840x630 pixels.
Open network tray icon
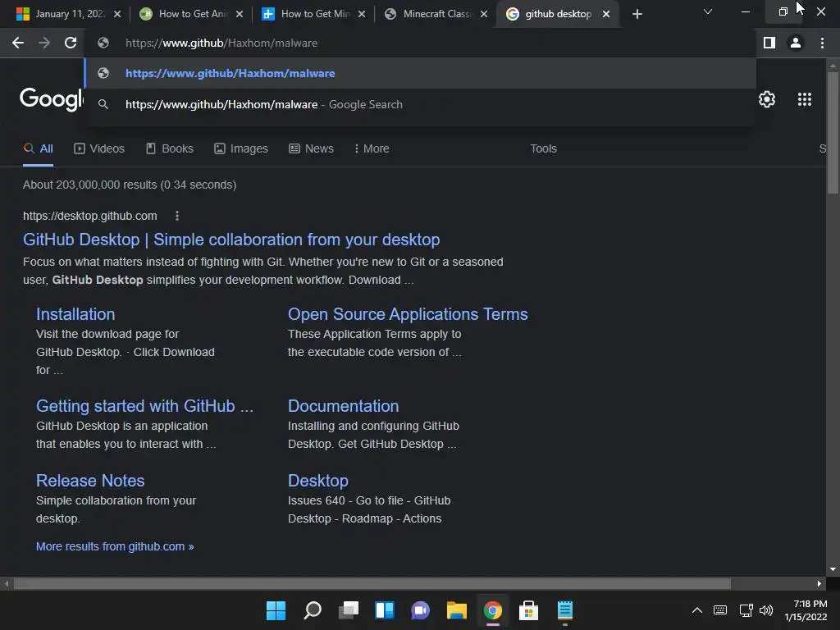click(x=746, y=610)
